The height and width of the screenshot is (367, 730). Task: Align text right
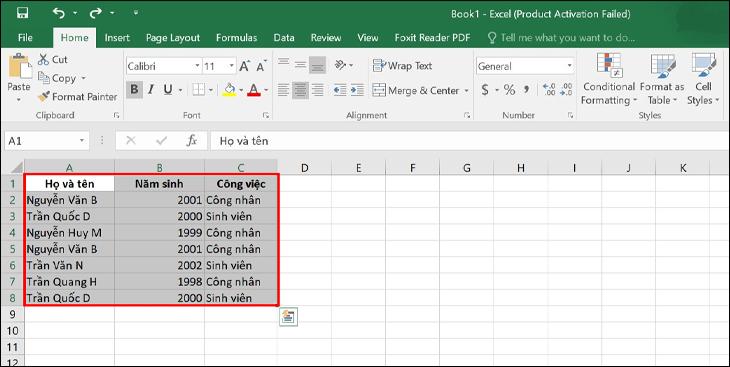coord(318,89)
